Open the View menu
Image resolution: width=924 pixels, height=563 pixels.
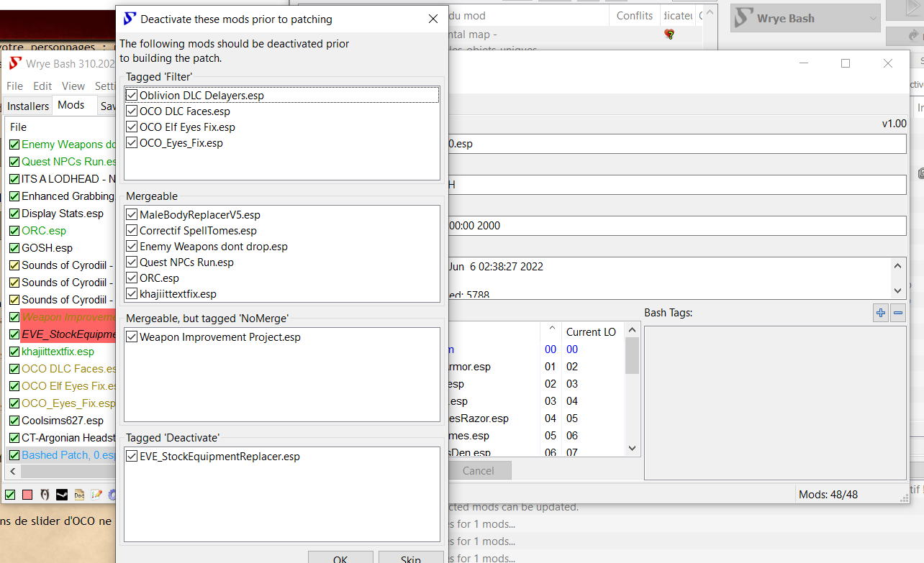(73, 86)
